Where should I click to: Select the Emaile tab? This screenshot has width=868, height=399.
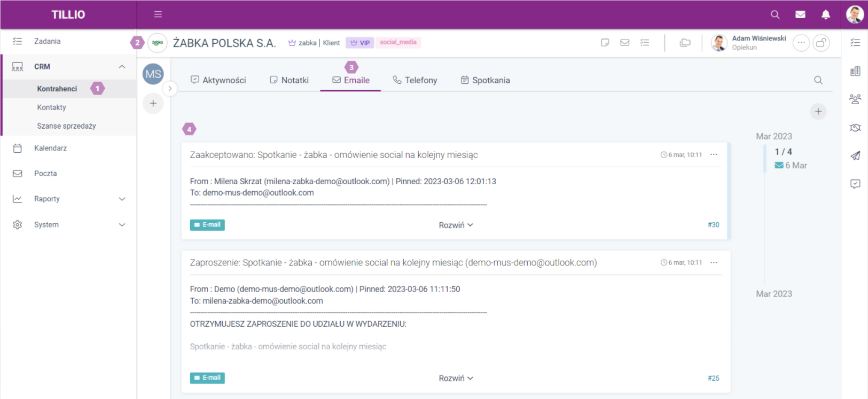click(x=350, y=80)
